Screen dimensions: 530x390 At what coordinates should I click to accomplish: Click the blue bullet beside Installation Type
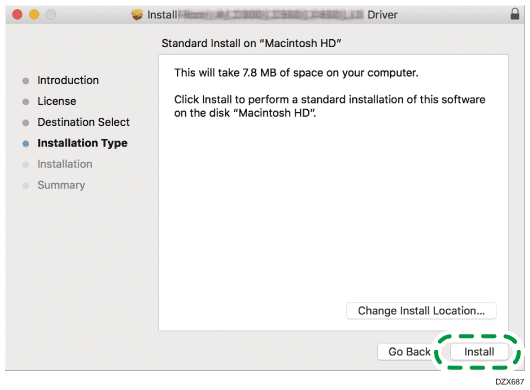pyautogui.click(x=26, y=144)
